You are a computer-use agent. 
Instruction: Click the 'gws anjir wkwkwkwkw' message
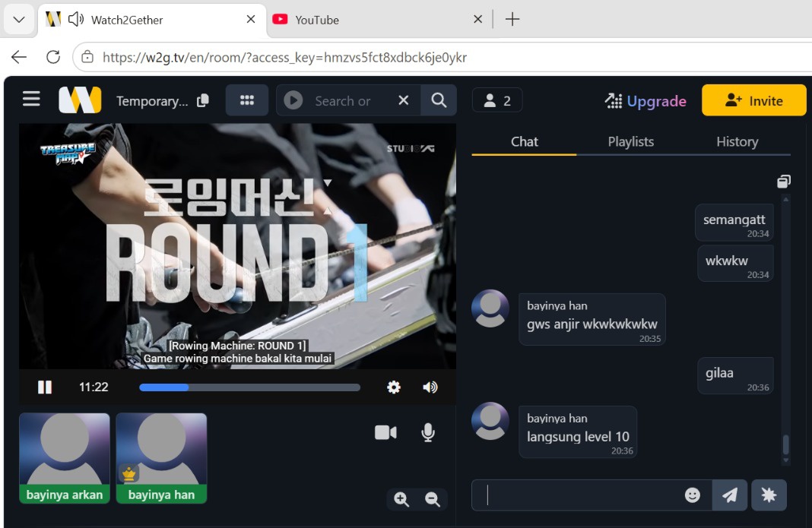592,319
